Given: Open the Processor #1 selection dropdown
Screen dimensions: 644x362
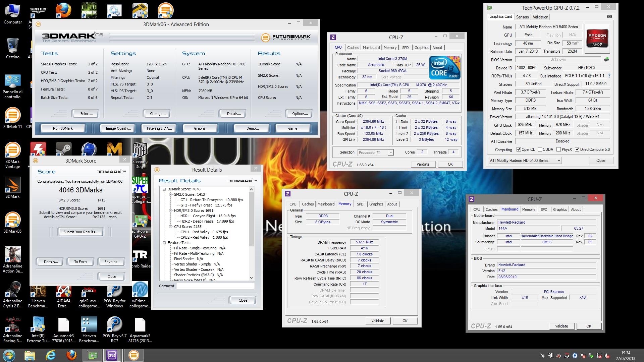Looking at the screenshot, I should click(x=375, y=153).
